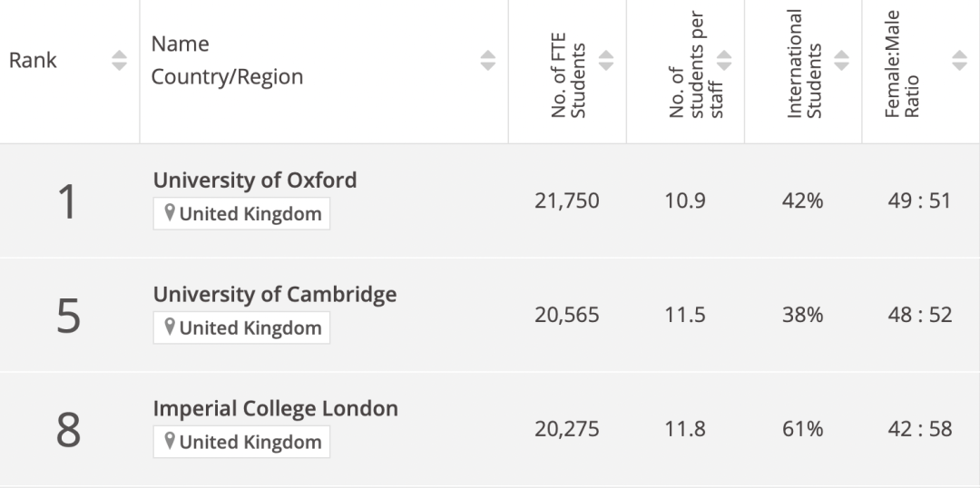Select United Kingdom tag under Cambridge

[242, 327]
